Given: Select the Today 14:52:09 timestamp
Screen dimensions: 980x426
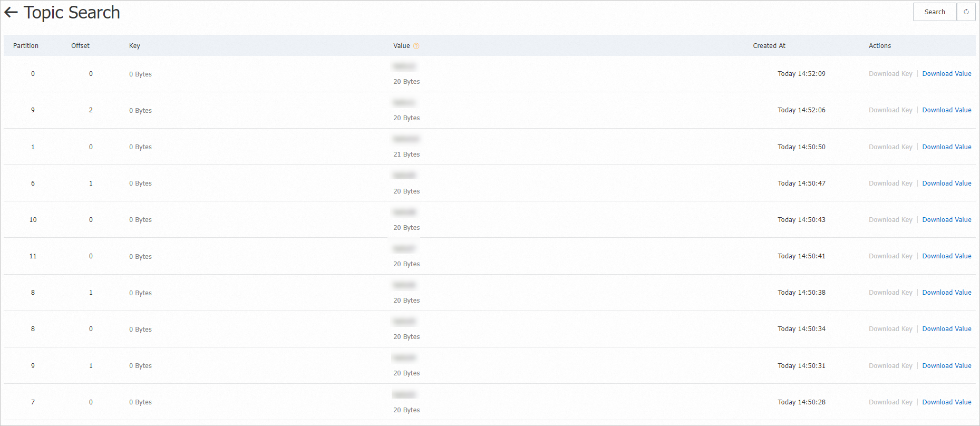Looking at the screenshot, I should coord(801,74).
